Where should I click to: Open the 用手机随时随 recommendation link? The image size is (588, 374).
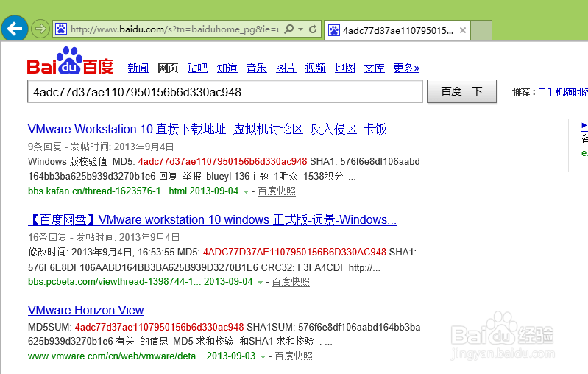562,92
